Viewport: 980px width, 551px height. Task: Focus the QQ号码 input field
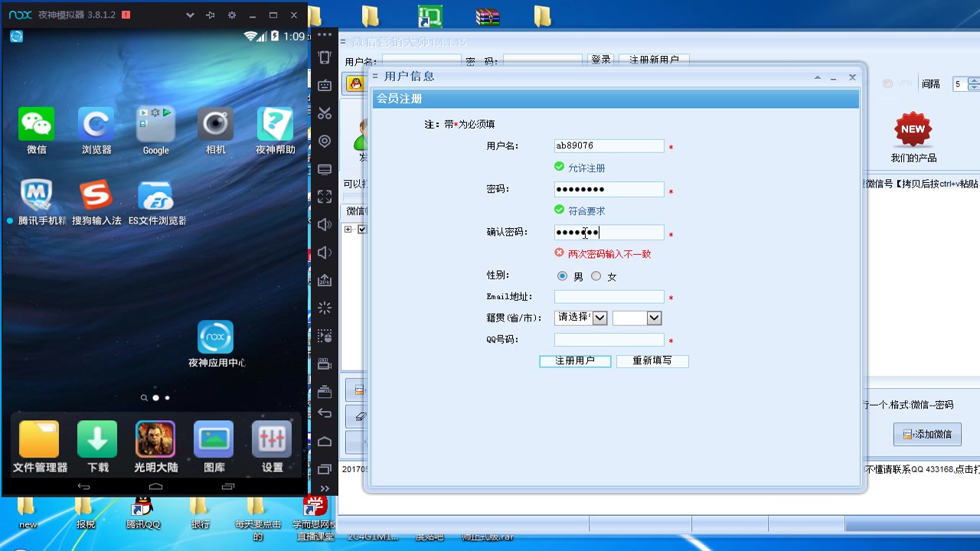click(x=609, y=340)
